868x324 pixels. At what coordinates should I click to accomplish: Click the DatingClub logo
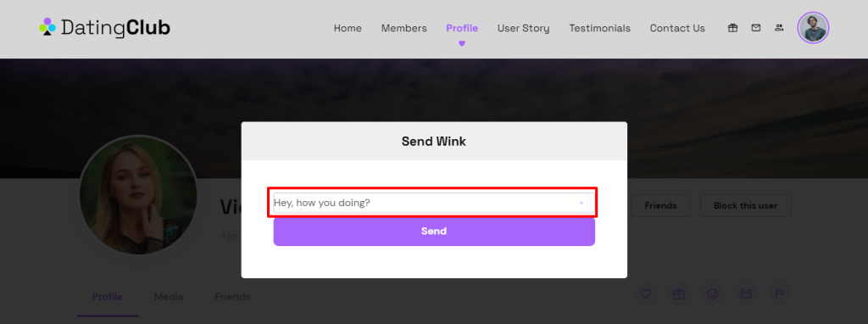104,27
